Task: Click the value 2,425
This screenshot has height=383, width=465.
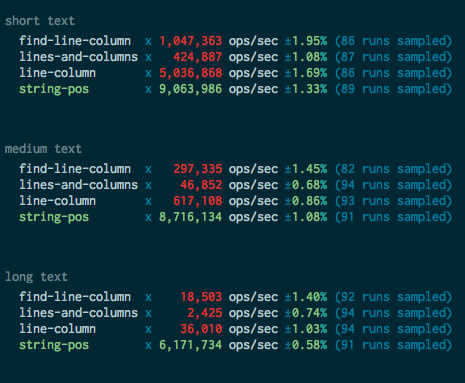Action: pyautogui.click(x=205, y=313)
